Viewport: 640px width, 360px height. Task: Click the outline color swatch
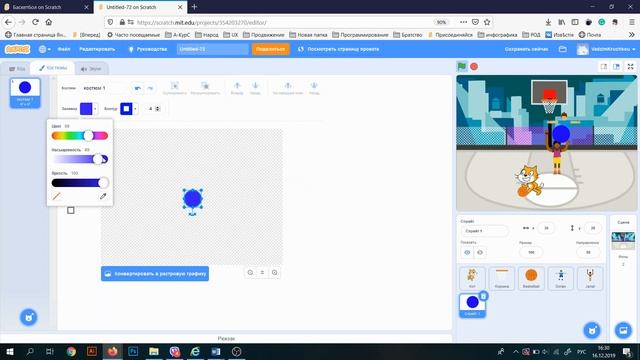(x=126, y=109)
